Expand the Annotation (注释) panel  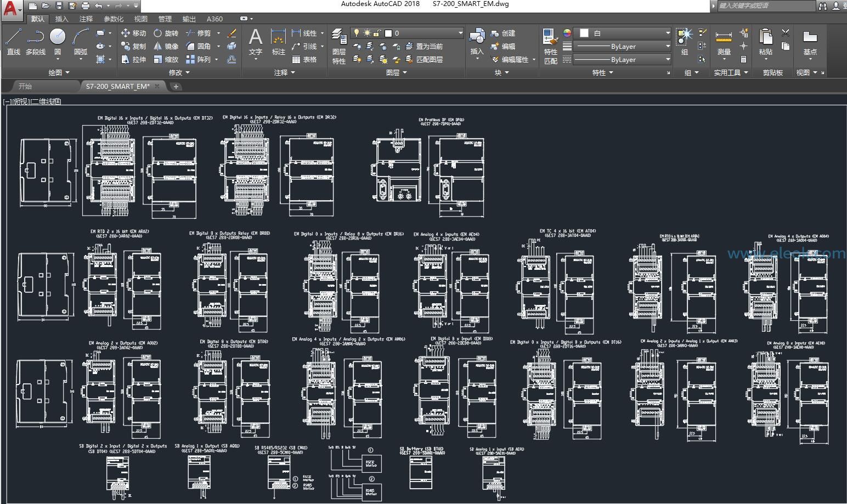click(x=285, y=72)
